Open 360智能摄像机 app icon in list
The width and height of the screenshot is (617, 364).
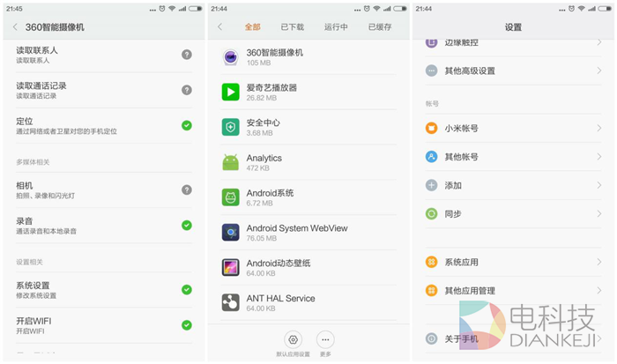click(x=231, y=57)
